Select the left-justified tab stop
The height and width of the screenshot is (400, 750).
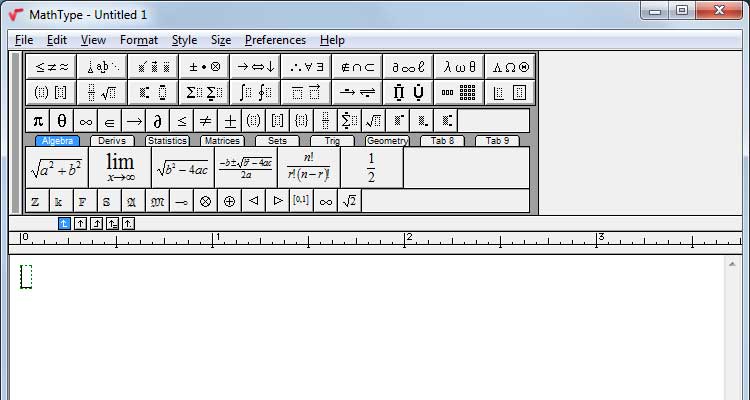click(x=64, y=223)
